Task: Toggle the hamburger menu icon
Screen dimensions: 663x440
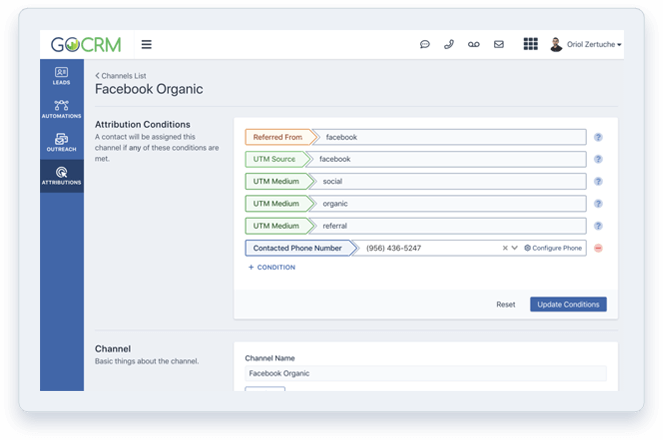Action: (146, 44)
